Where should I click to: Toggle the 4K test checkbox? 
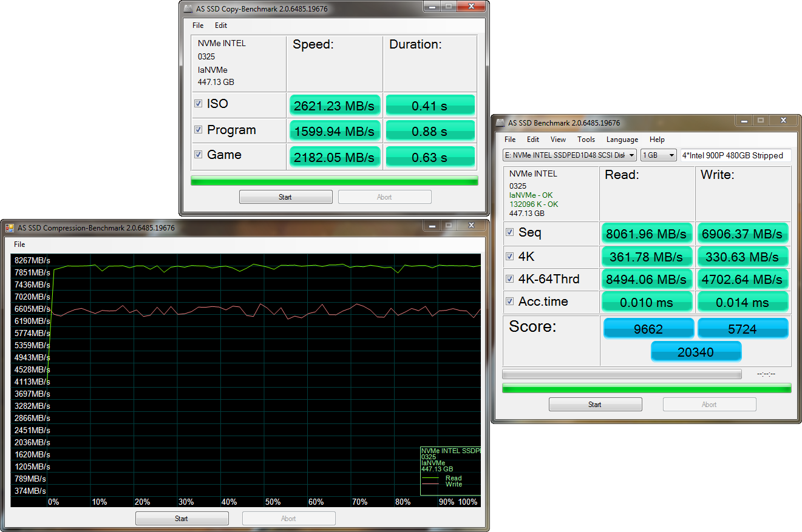(510, 257)
